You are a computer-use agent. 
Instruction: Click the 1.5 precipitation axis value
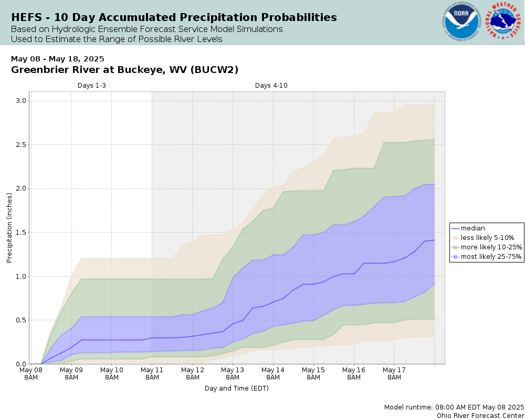pyautogui.click(x=20, y=233)
